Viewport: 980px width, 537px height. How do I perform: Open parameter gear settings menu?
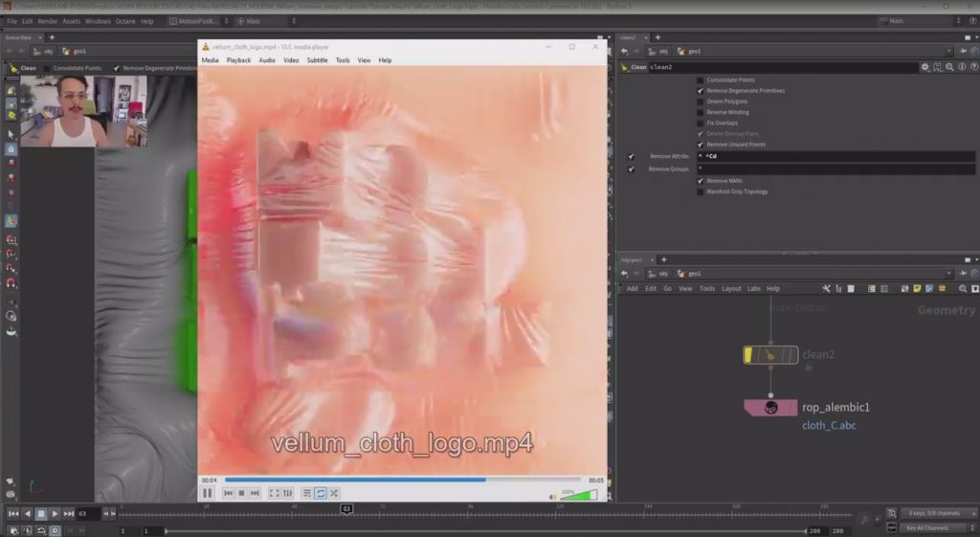pyautogui.click(x=924, y=67)
